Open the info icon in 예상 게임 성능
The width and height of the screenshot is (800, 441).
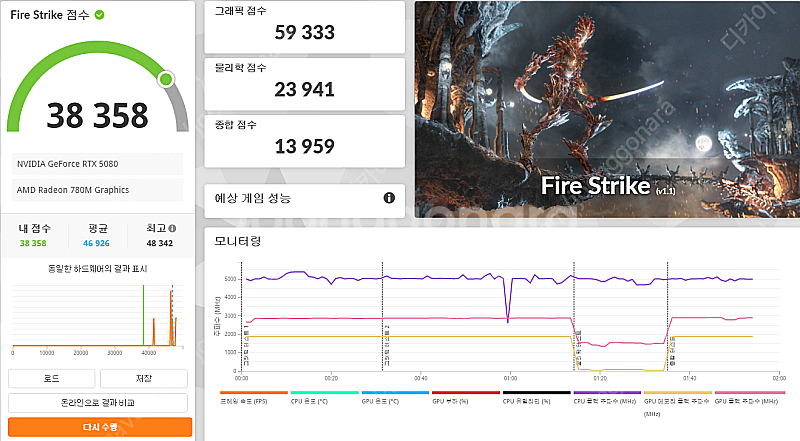(x=389, y=198)
